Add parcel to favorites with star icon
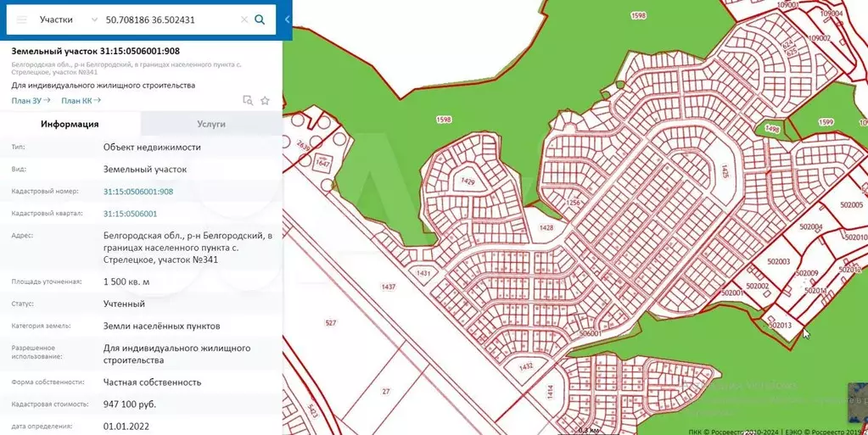The image size is (868, 435). pyautogui.click(x=265, y=100)
